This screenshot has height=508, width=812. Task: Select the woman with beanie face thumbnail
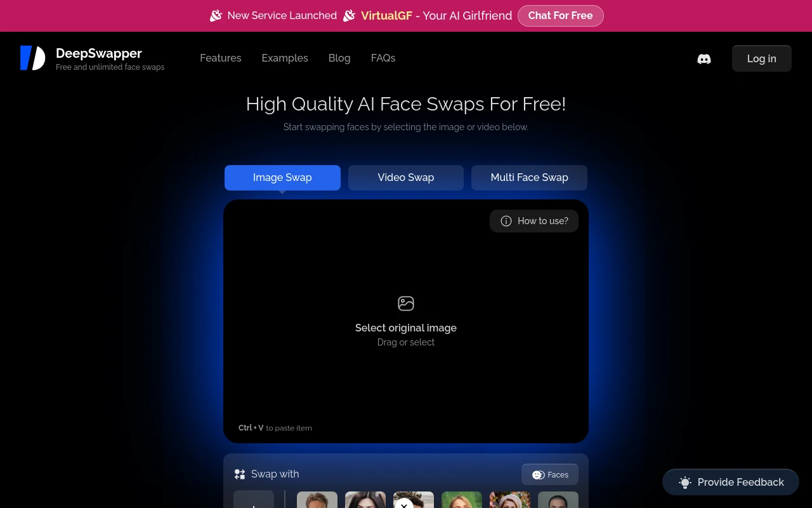coord(510,500)
